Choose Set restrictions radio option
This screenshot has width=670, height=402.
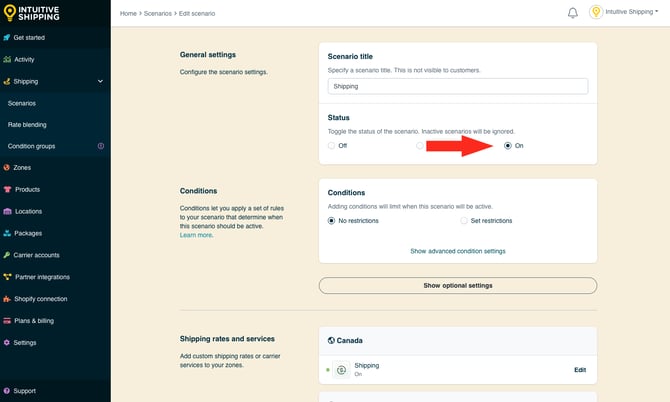(464, 220)
